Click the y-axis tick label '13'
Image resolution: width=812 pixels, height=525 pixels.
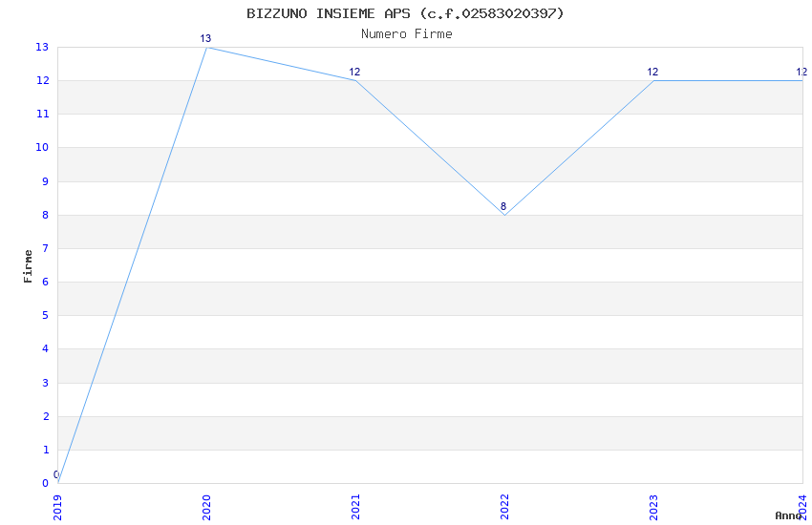pos(42,47)
